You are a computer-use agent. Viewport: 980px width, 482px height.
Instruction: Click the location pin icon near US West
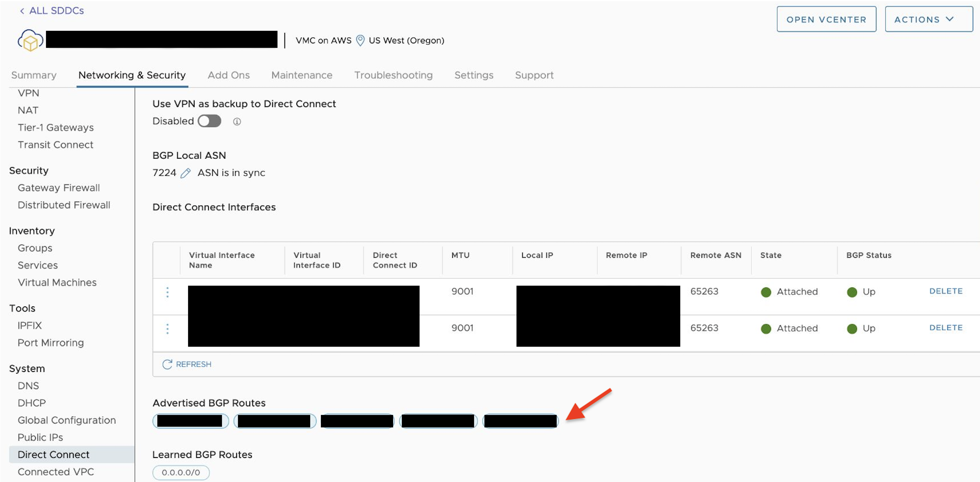click(x=360, y=40)
